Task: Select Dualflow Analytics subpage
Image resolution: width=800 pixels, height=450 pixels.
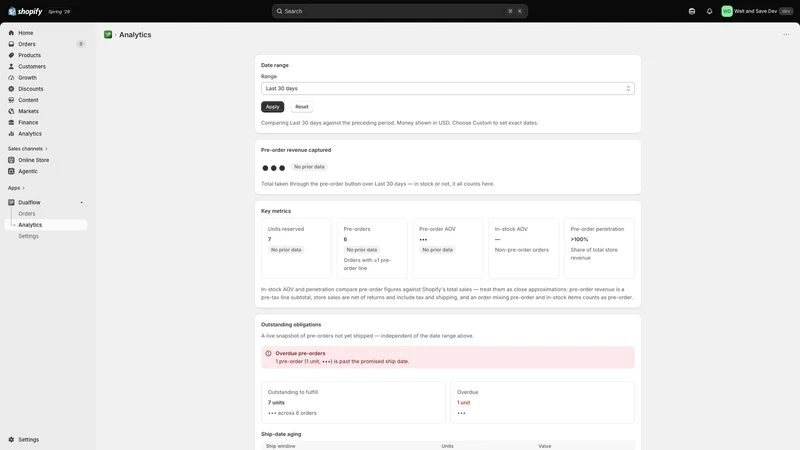Action: (x=45, y=225)
